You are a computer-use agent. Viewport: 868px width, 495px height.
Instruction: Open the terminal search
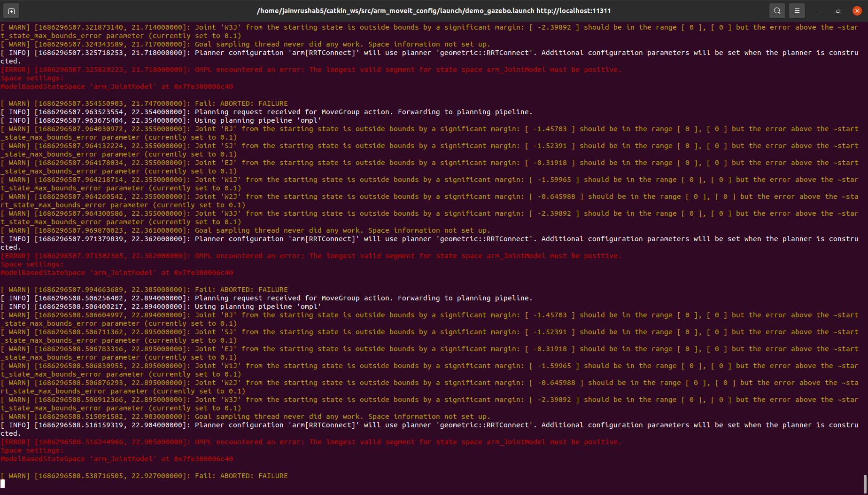tap(777, 10)
